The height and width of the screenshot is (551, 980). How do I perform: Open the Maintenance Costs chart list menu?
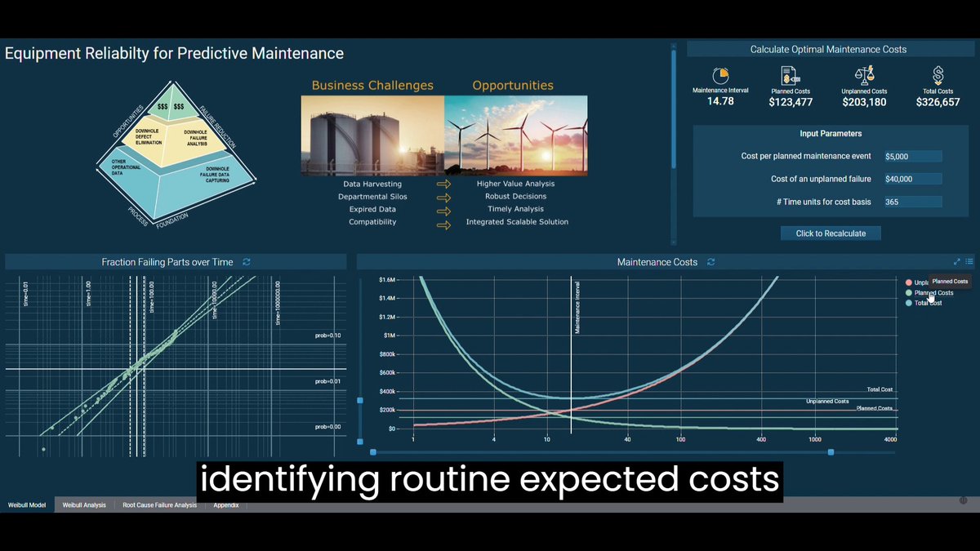pyautogui.click(x=969, y=262)
